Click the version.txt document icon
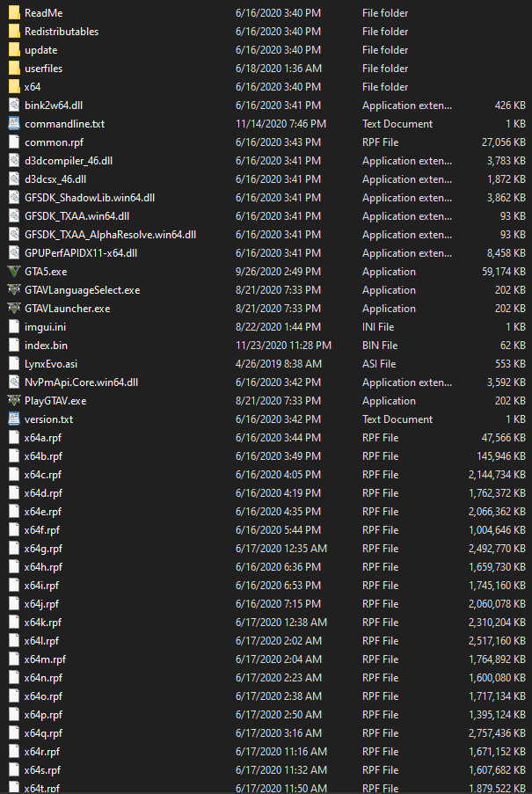This screenshot has width=532, height=794. 14,419
